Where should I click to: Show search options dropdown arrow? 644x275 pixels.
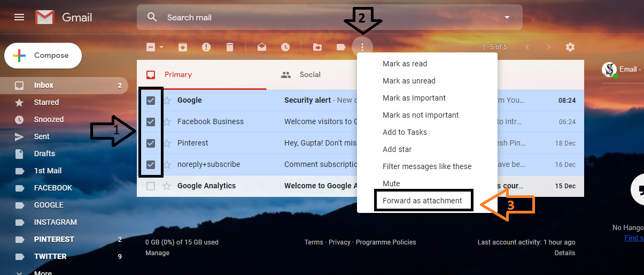pos(507,17)
